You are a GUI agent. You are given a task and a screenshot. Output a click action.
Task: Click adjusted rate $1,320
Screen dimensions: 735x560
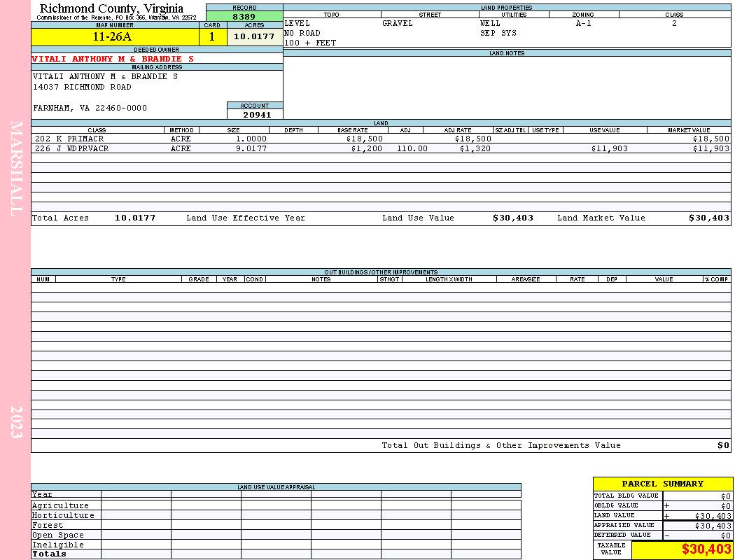[475, 148]
